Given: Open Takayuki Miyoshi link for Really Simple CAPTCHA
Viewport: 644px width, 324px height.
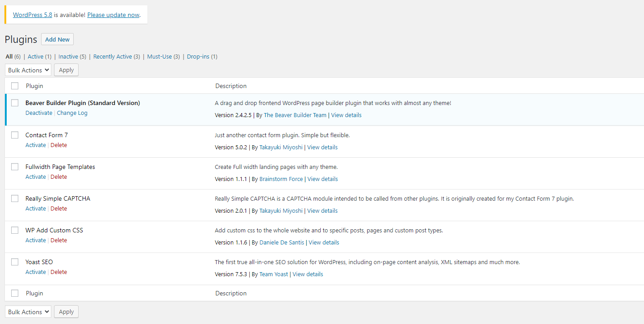Looking at the screenshot, I should click(281, 211).
